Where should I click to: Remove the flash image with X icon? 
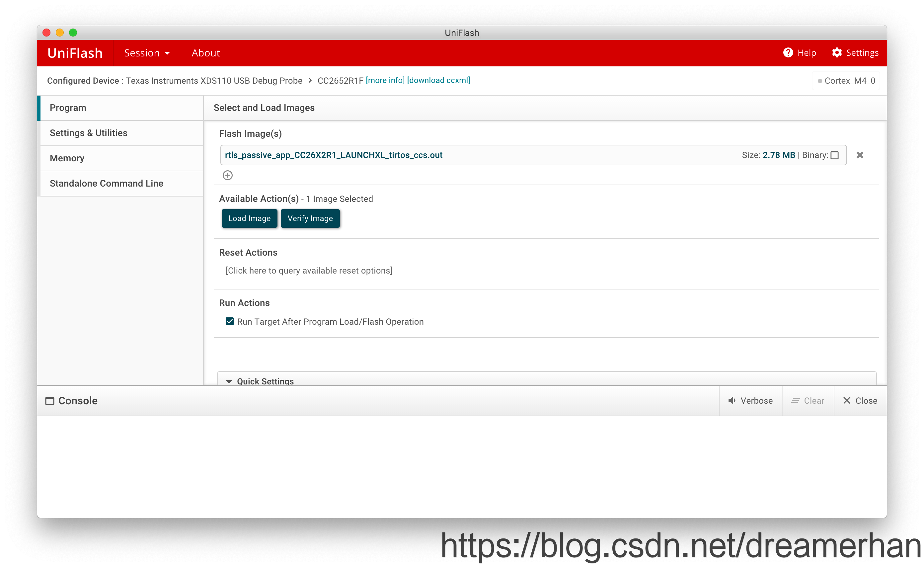[860, 155]
